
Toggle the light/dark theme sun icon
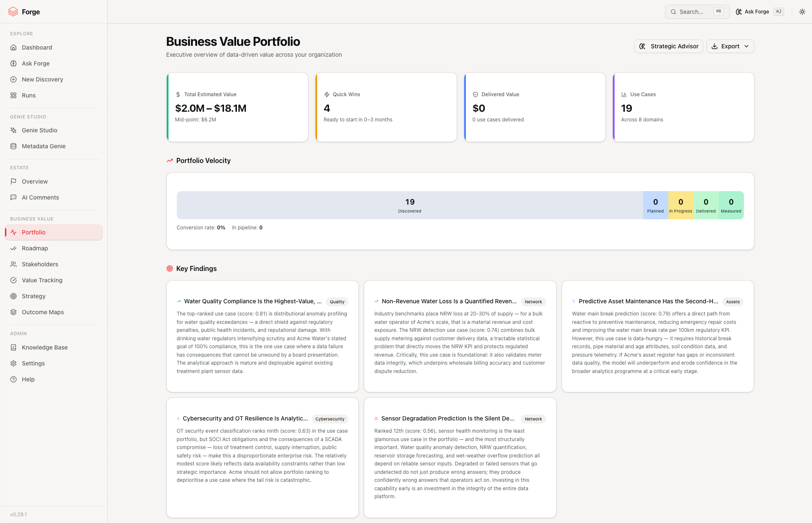(x=802, y=12)
